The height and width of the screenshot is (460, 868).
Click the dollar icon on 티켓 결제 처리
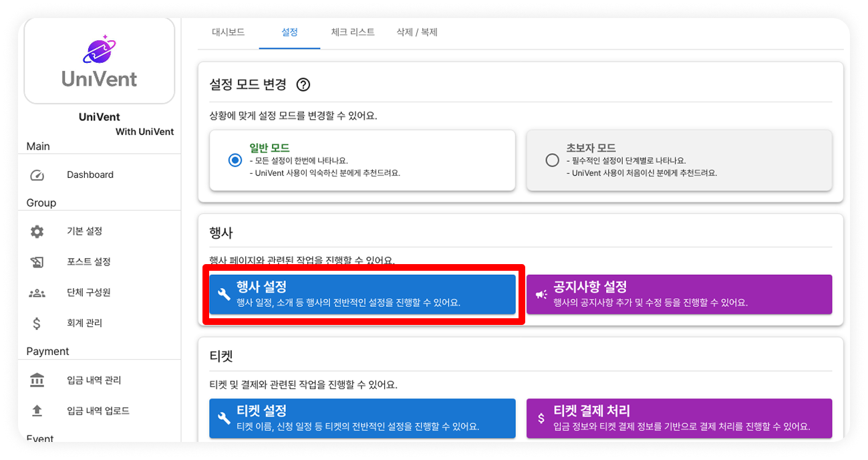541,418
